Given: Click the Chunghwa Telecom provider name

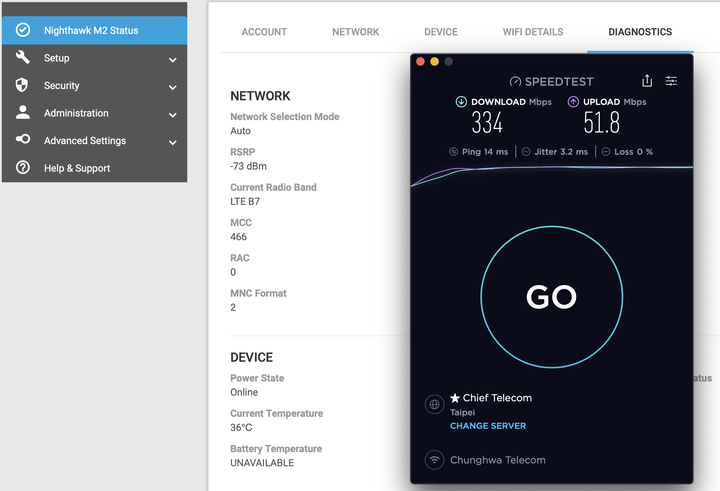Looking at the screenshot, I should [x=498, y=460].
